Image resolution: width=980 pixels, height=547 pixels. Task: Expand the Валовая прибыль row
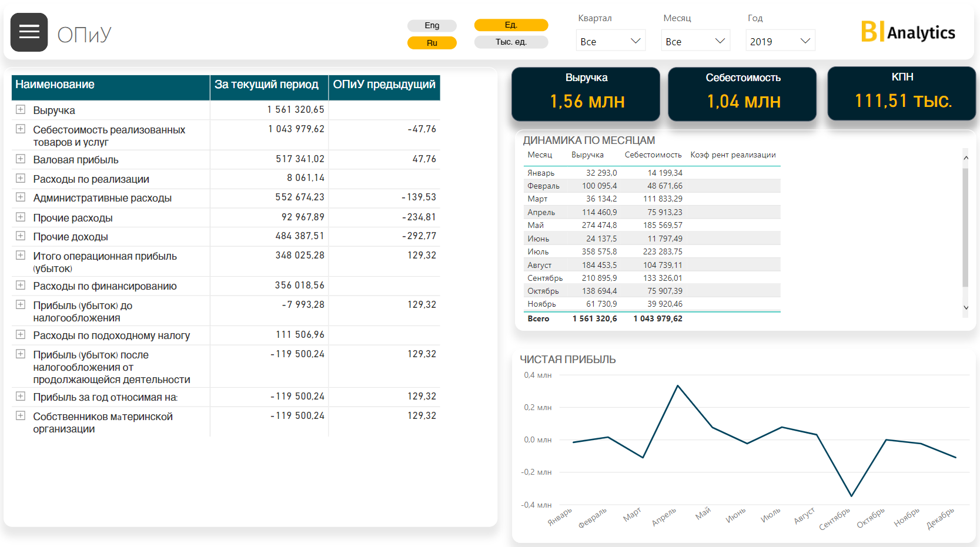point(21,159)
